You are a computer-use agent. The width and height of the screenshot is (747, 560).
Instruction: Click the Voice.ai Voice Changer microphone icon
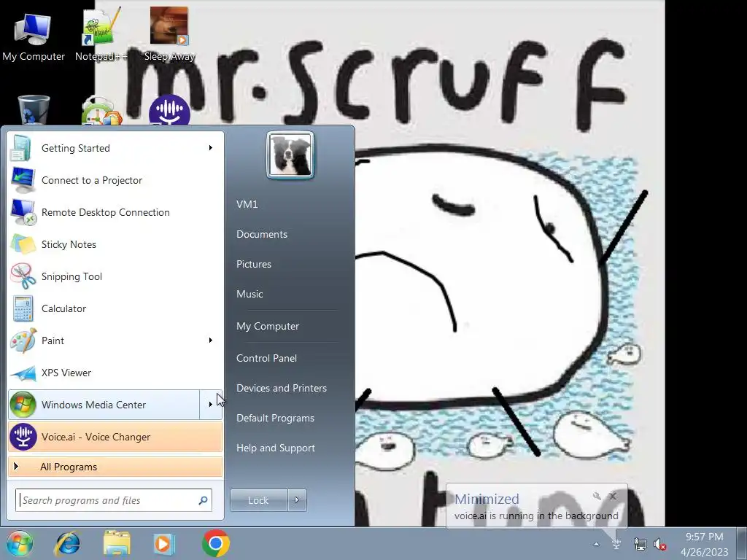click(23, 437)
